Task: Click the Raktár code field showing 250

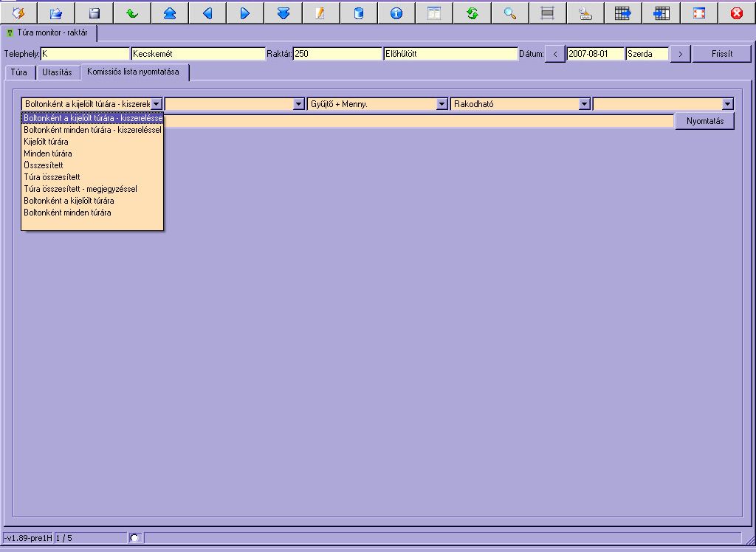Action: tap(337, 54)
